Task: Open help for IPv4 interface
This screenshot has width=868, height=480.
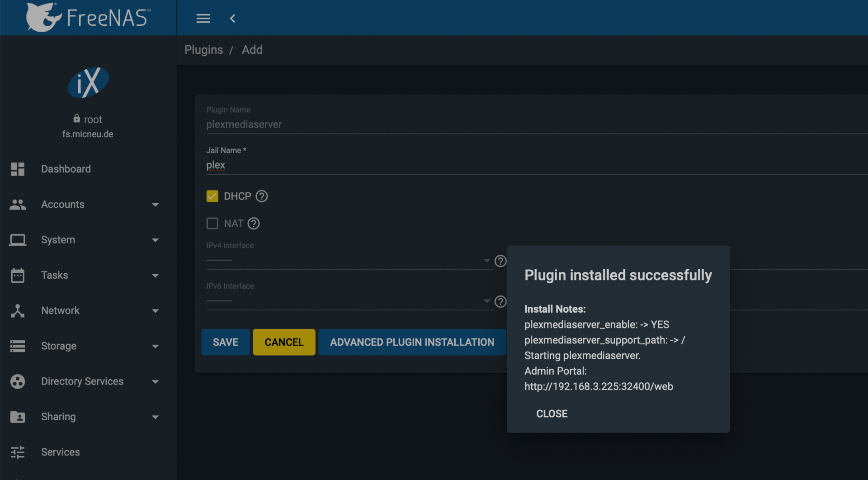Action: point(500,261)
